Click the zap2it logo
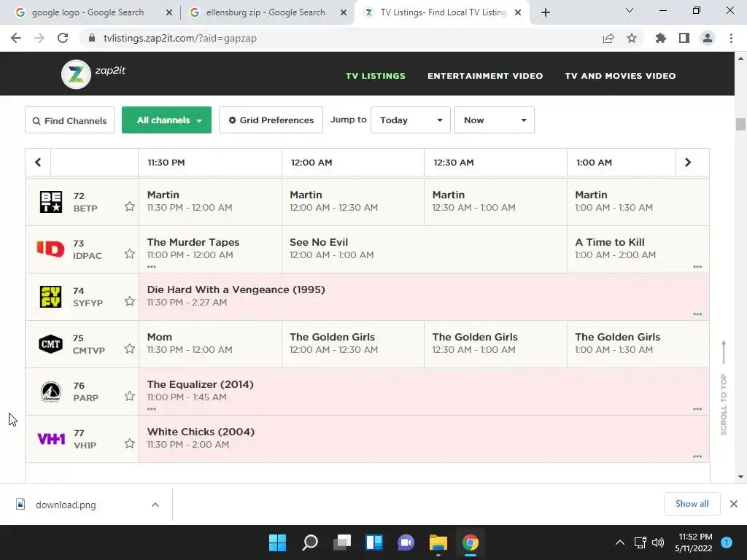This screenshot has width=747, height=560. [x=93, y=74]
